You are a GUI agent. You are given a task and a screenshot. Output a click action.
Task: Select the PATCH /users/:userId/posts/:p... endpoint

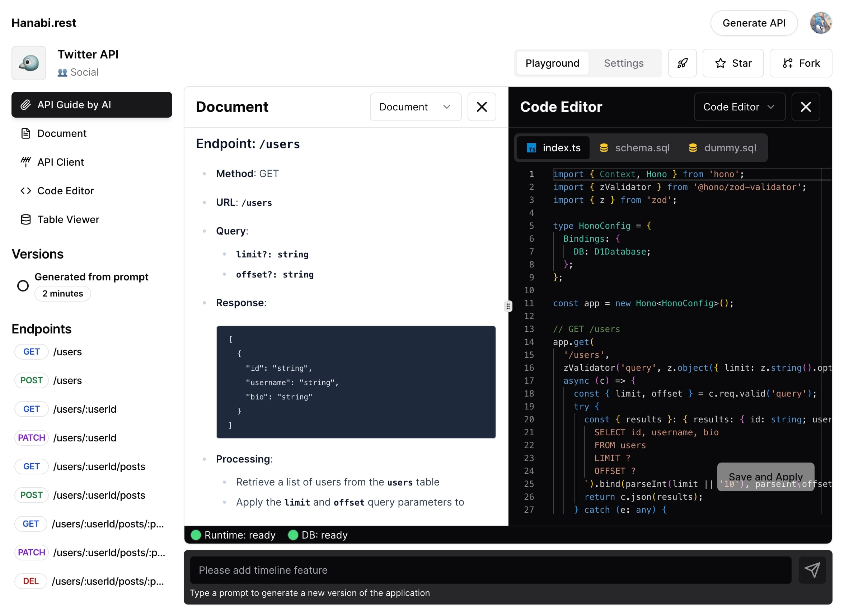tap(92, 552)
